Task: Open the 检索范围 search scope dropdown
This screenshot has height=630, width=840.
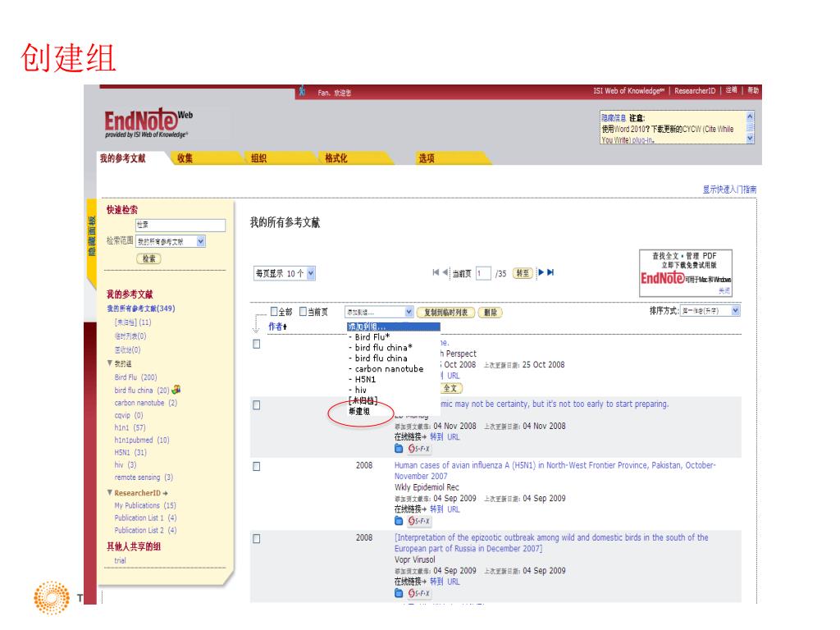Action: tap(171, 242)
